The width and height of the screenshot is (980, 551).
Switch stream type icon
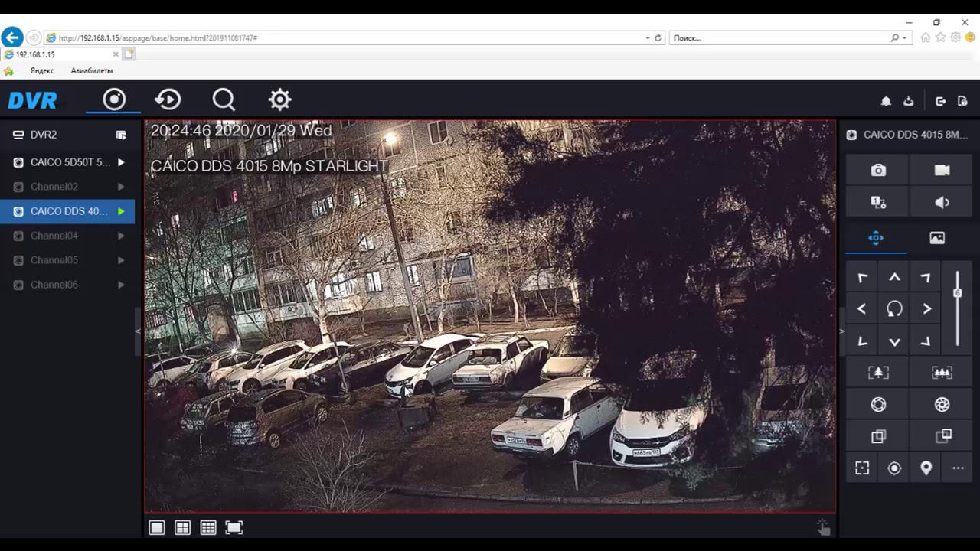tap(878, 202)
